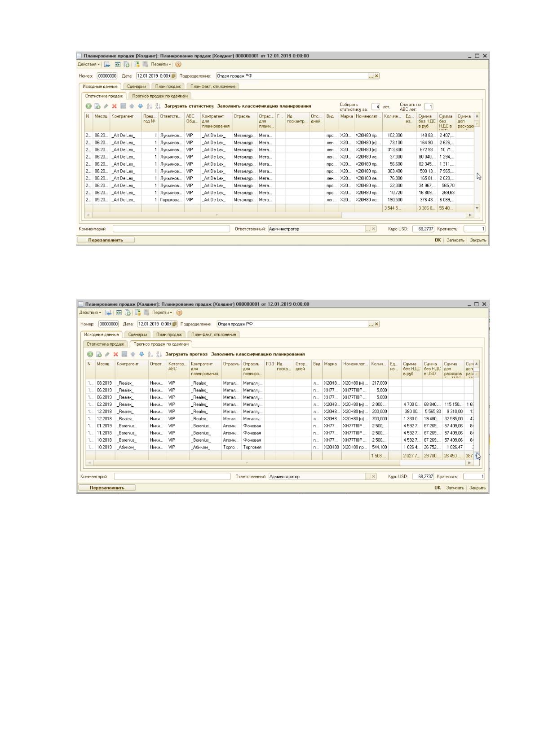Screen dimensions: 535x756
Task: Click green add-row icon above statistics table
Action: pyautogui.click(x=88, y=106)
